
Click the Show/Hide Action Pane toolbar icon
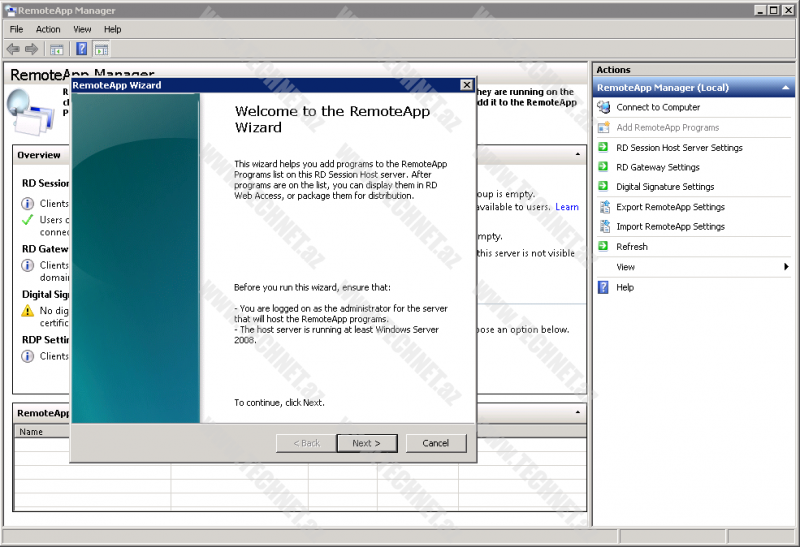tap(101, 49)
